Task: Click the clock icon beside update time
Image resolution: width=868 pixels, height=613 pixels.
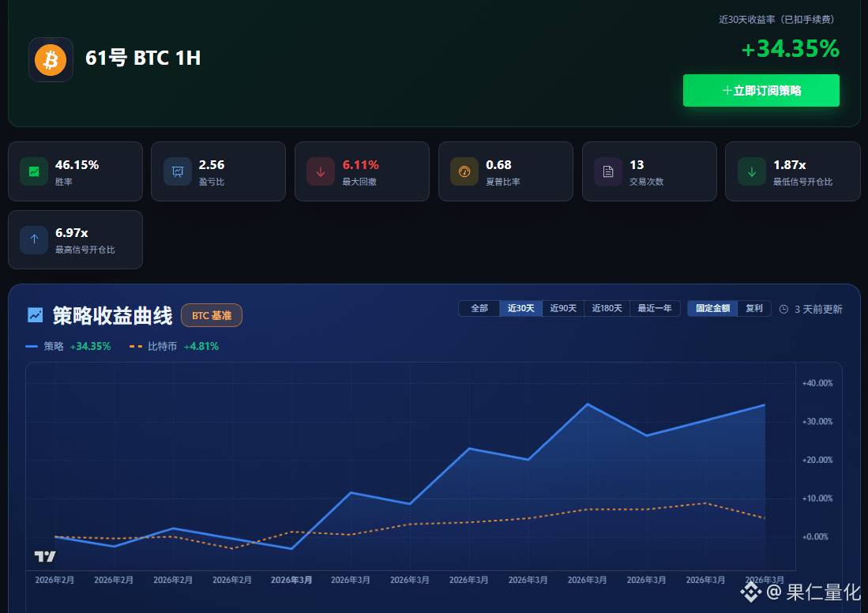Action: coord(783,309)
